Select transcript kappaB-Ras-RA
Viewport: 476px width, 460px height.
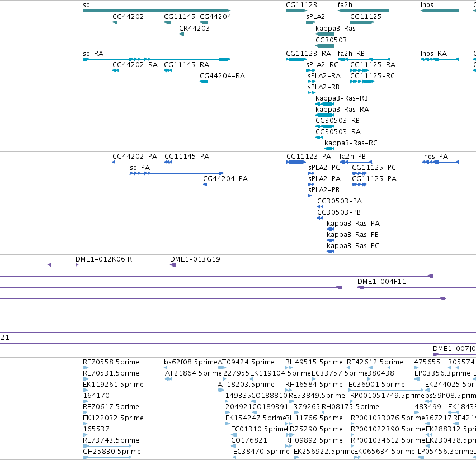[342, 110]
